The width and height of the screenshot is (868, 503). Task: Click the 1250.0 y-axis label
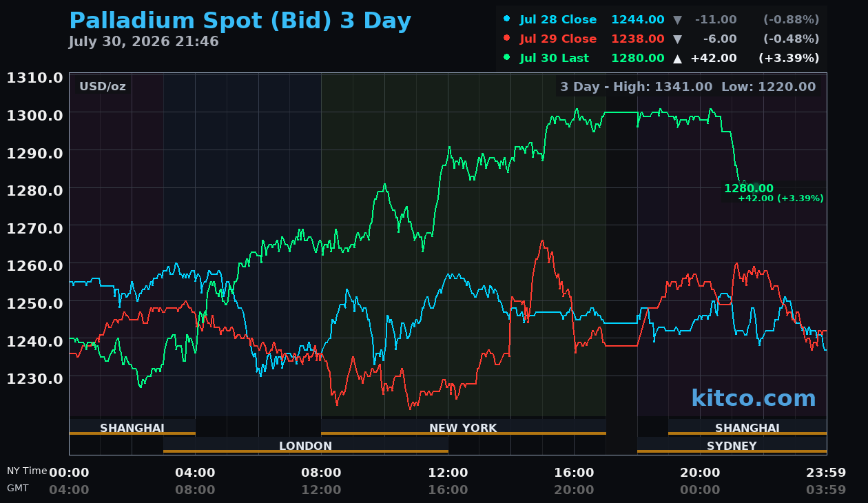point(35,302)
